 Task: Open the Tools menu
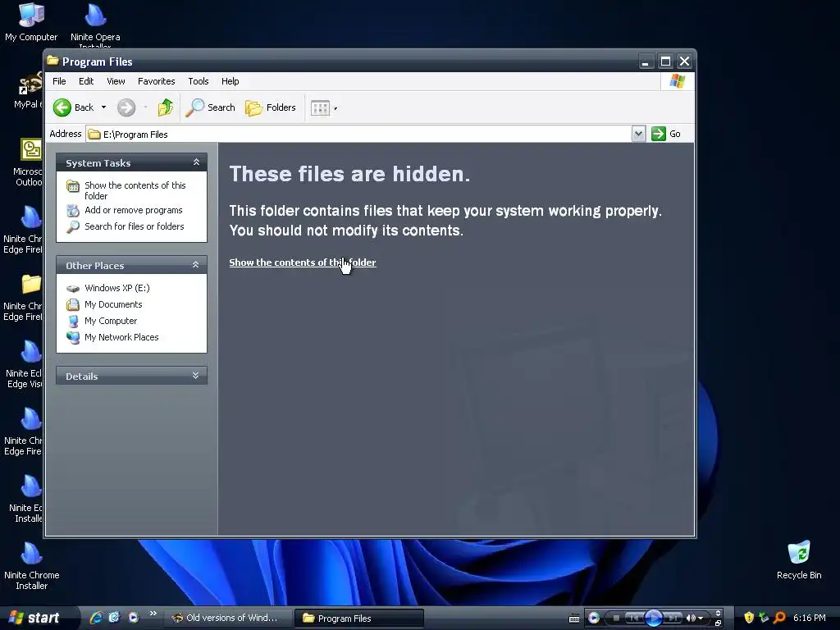coord(199,81)
